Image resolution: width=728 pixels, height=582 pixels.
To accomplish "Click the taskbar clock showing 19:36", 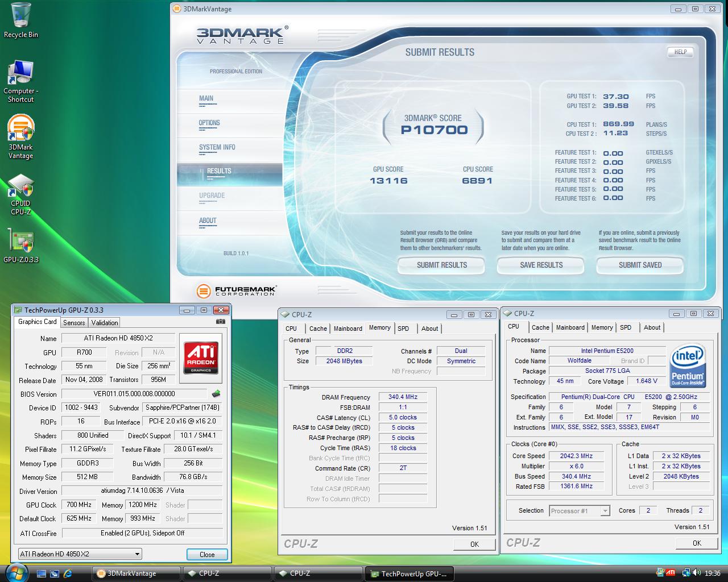I will pos(712,573).
